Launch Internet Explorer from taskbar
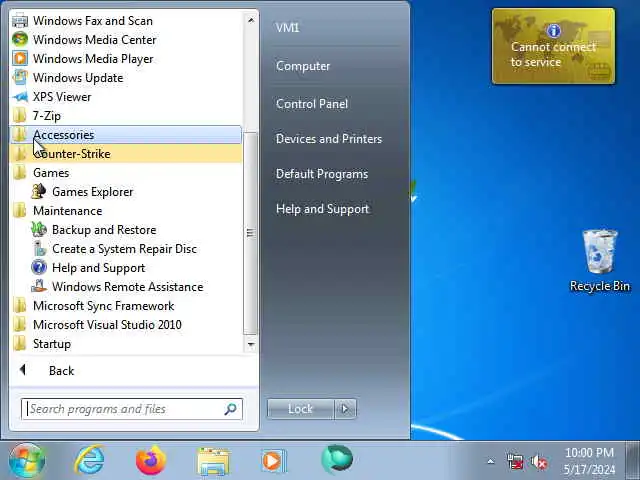 [89, 460]
